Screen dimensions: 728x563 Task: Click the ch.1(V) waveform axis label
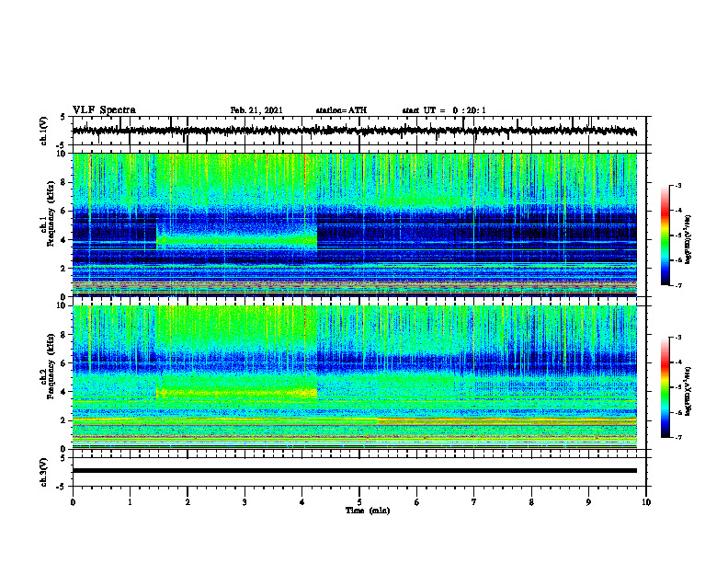click(44, 131)
